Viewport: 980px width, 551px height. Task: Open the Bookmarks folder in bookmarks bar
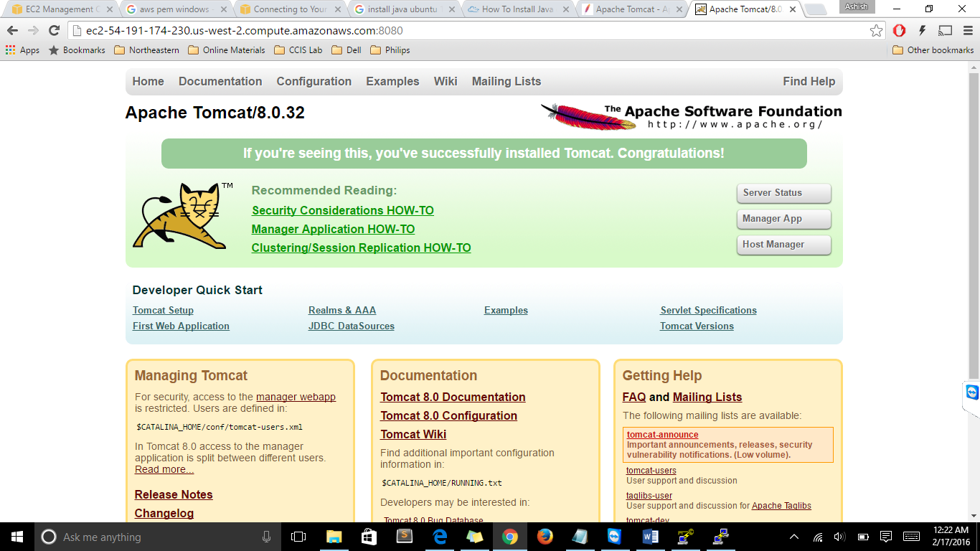tap(77, 50)
